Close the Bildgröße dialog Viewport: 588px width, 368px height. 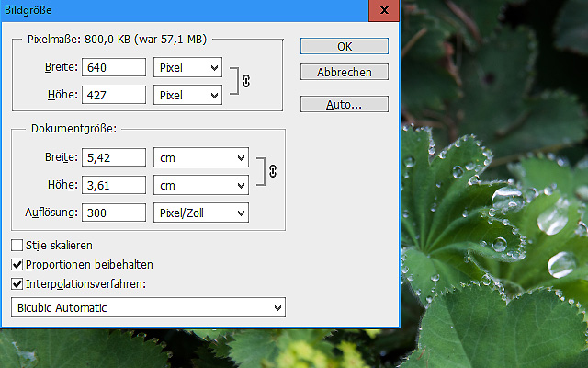click(384, 10)
